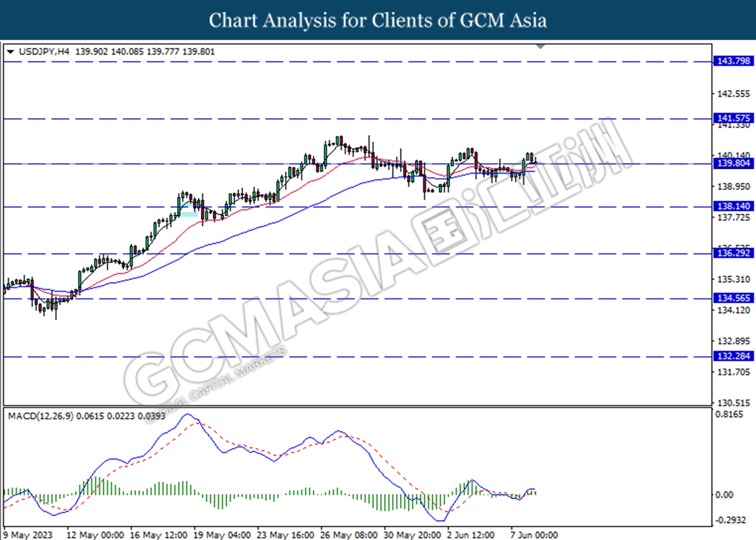Viewport: 756px width, 540px height.
Task: Click the 30 May 20:00 time axis label
Action: pyautogui.click(x=412, y=535)
